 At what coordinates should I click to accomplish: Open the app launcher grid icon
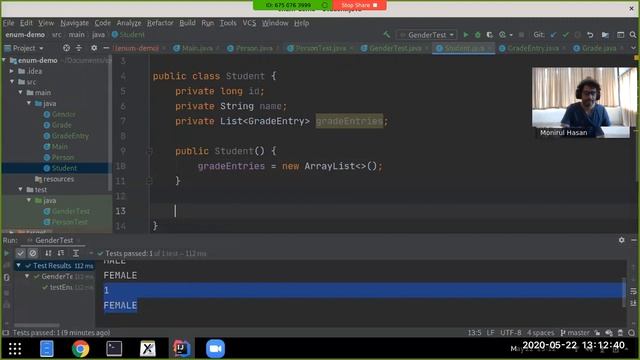15,349
